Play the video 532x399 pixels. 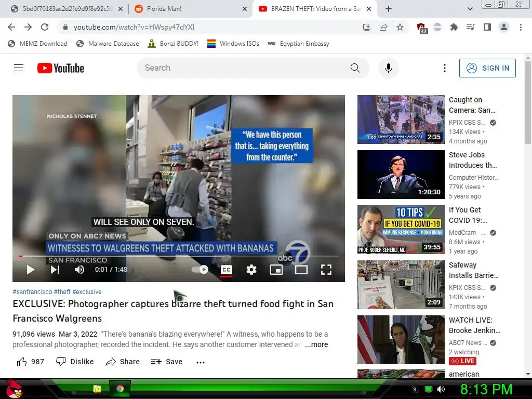tap(31, 270)
